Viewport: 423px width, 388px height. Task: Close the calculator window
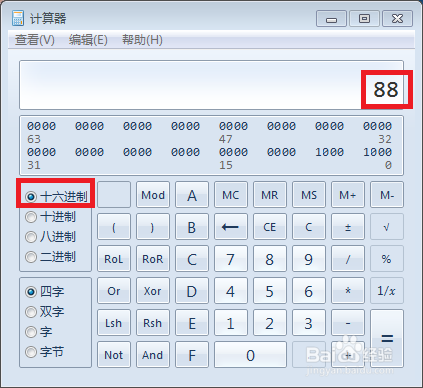coord(397,19)
